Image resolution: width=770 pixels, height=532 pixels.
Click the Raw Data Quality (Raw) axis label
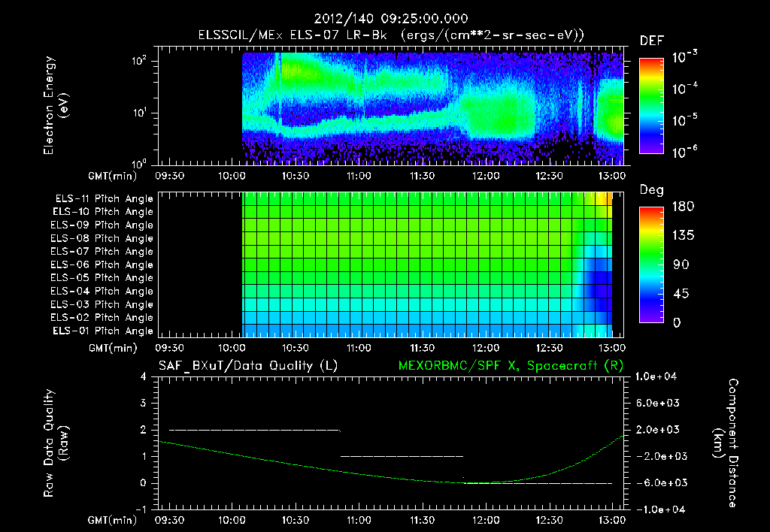[56, 443]
